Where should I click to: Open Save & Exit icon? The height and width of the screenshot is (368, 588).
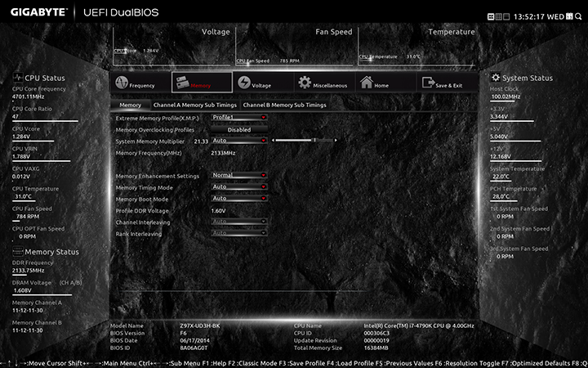[x=428, y=83]
